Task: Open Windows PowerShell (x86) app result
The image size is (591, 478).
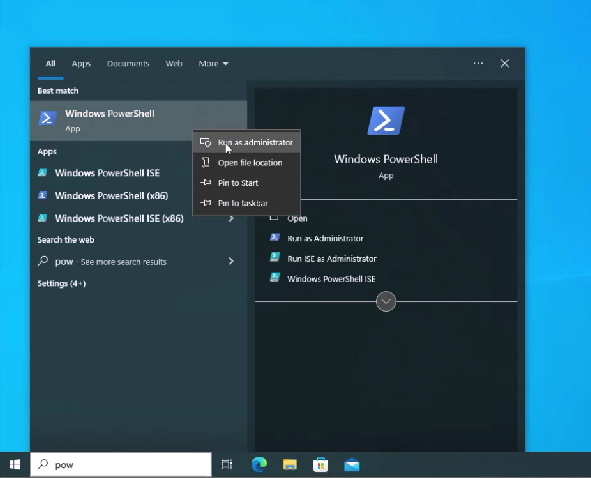Action: tap(112, 196)
